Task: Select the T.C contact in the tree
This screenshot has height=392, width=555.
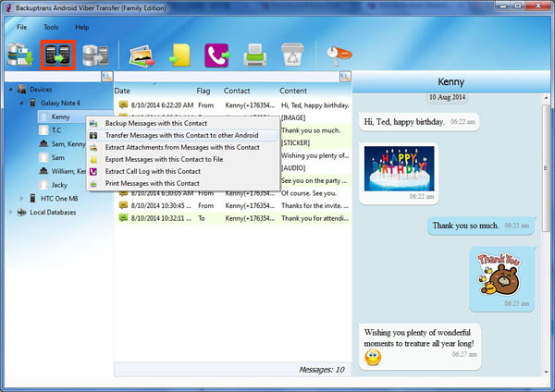Action: click(x=56, y=130)
